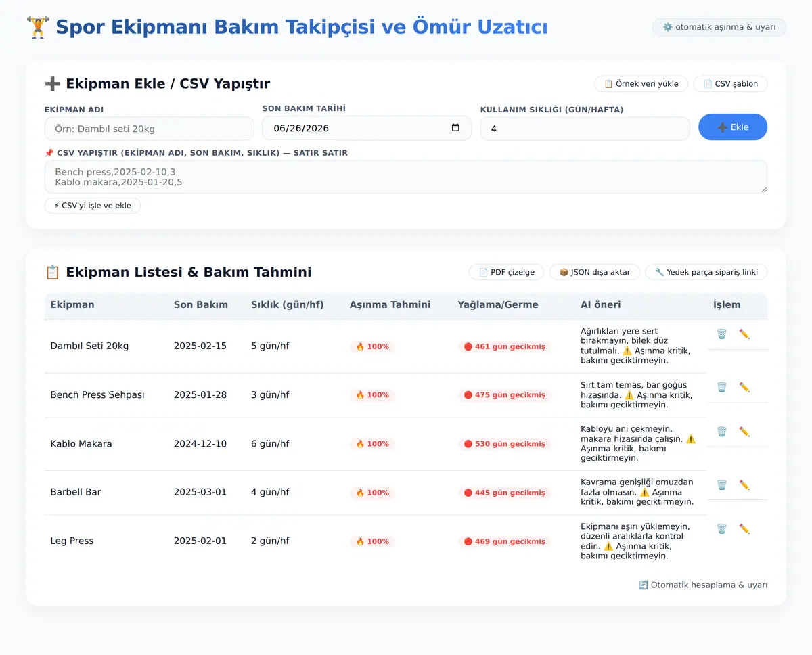Click the Son Bakım Tarihi date field
The height and width of the screenshot is (655, 812).
pos(367,128)
